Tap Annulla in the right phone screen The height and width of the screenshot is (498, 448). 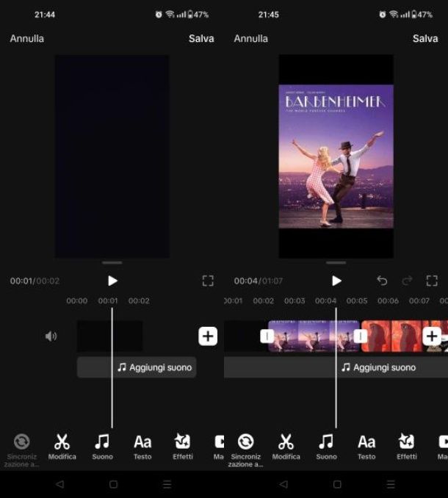click(251, 38)
